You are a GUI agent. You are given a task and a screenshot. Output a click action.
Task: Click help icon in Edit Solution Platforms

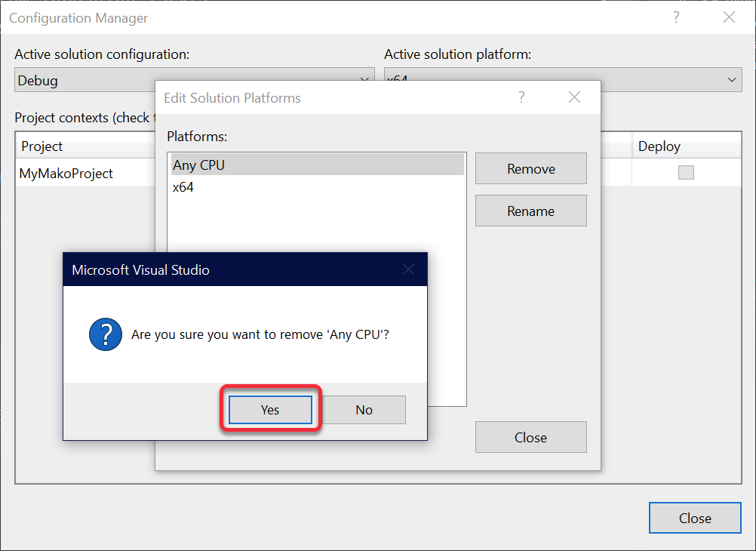[x=521, y=97]
